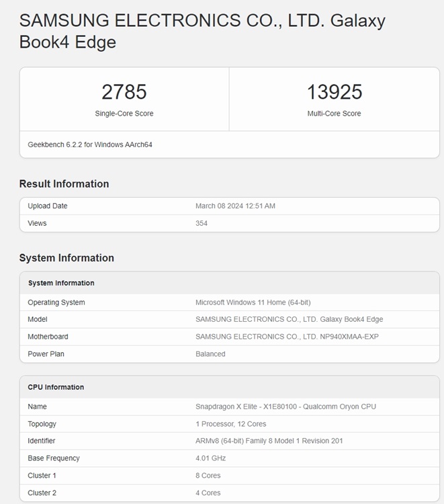
Task: Select the single-core score 2785
Action: [x=124, y=92]
